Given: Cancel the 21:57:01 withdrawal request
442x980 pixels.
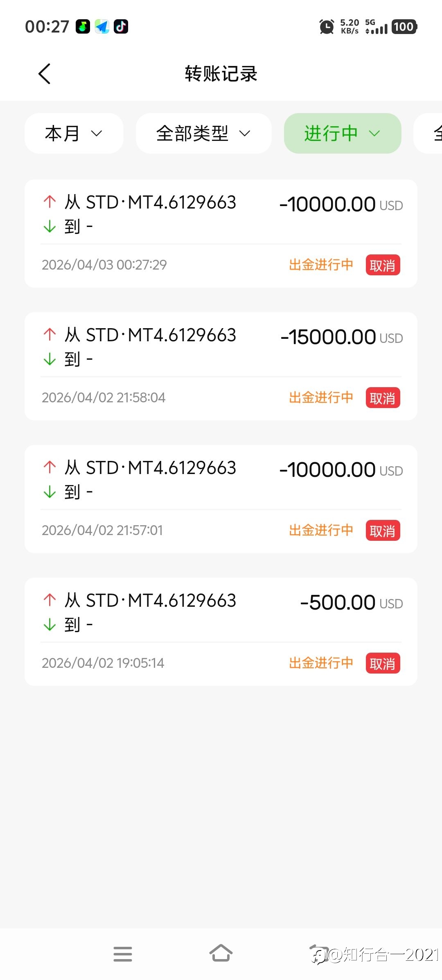Looking at the screenshot, I should (383, 531).
